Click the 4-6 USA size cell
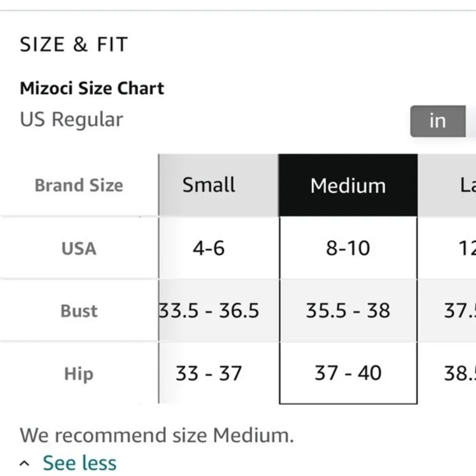Screen dimensions: 476x476 208,248
